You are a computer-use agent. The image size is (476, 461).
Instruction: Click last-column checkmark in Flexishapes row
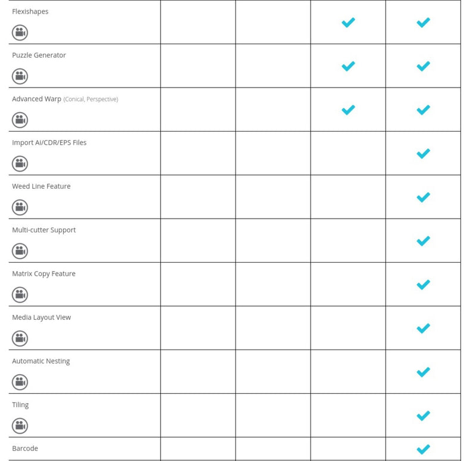click(423, 23)
